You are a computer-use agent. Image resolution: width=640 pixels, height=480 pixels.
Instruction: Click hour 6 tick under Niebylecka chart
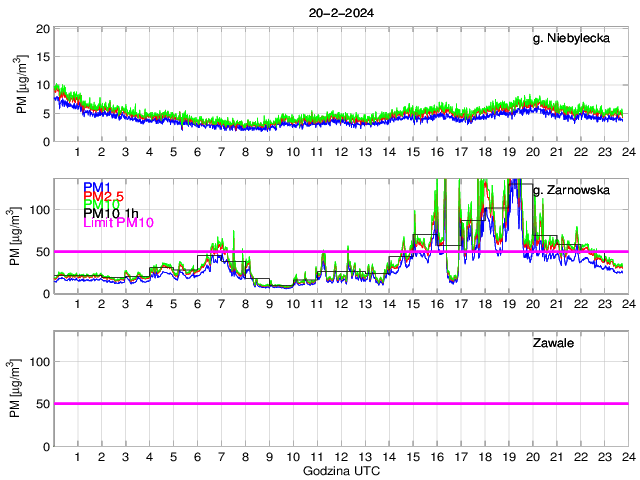click(x=197, y=152)
